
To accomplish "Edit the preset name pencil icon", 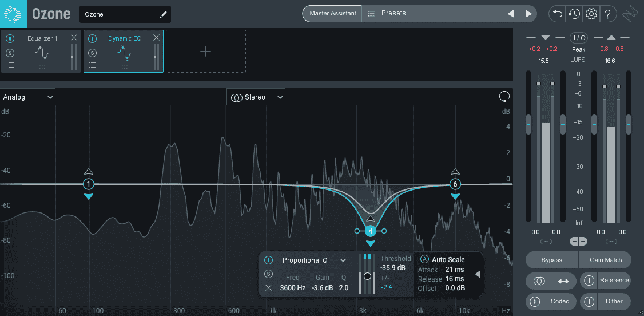I will [x=163, y=15].
